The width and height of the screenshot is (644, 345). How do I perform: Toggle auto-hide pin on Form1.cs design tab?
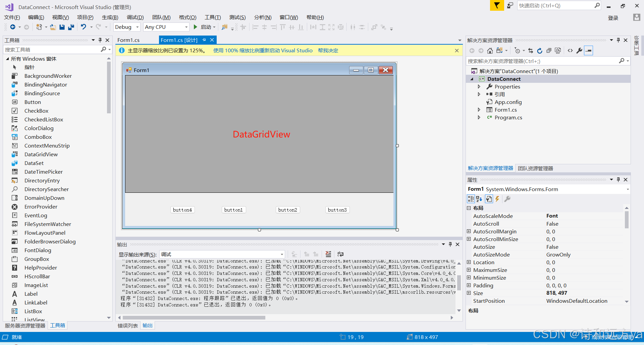[x=204, y=40]
